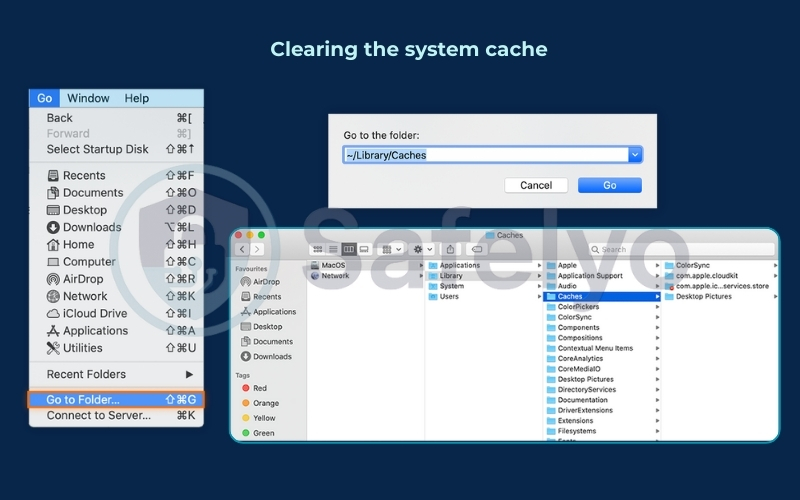
Task: Select the Users folder
Action: pyautogui.click(x=484, y=296)
